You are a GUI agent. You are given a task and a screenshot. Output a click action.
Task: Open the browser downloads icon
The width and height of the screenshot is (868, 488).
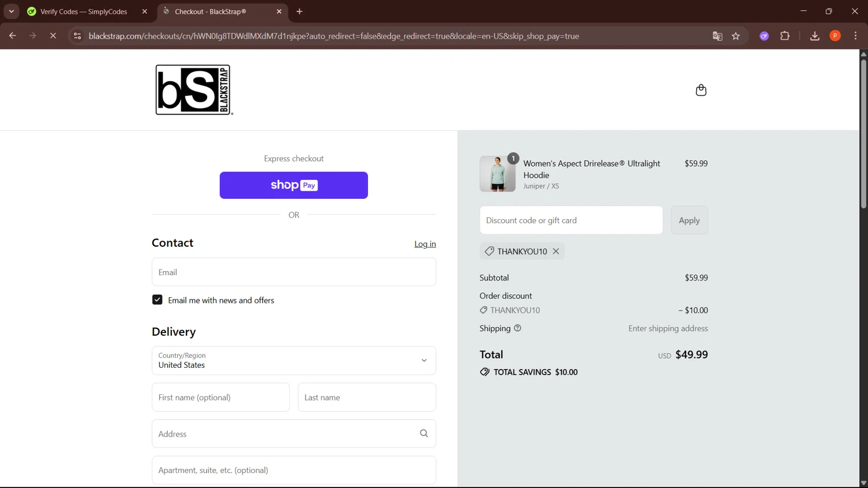(815, 36)
